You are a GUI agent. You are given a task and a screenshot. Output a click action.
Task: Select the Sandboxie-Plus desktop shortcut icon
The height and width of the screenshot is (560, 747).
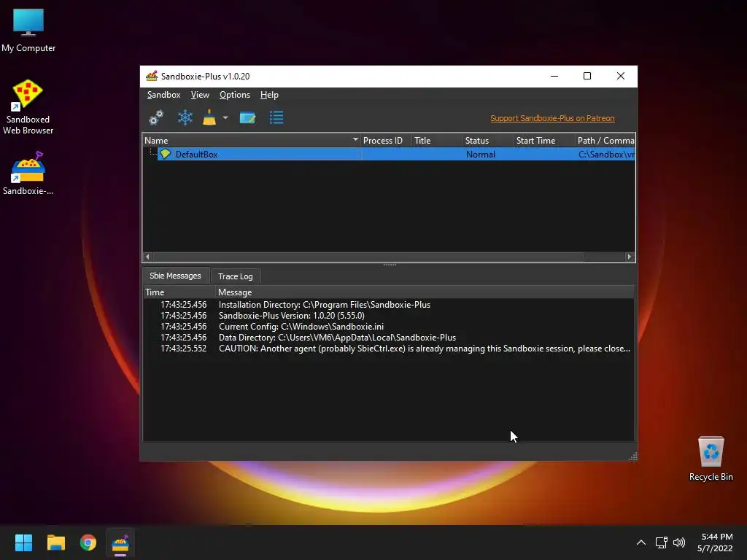coord(28,174)
